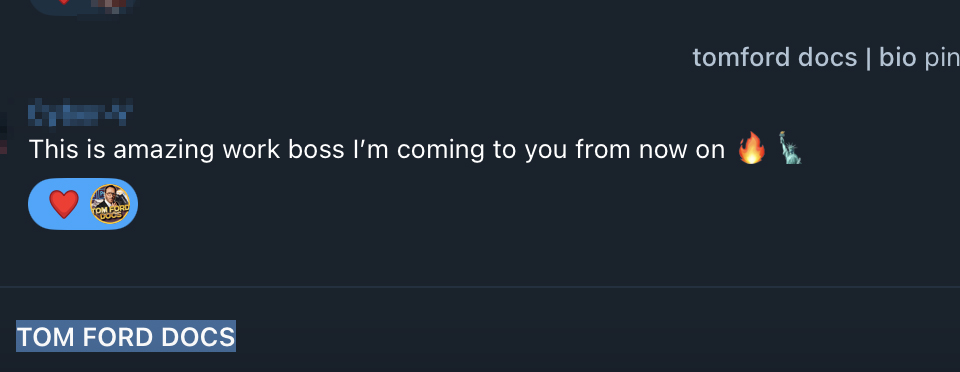Viewport: 960px width, 372px height.
Task: Click the Statue of Liberty emoji
Action: (790, 148)
